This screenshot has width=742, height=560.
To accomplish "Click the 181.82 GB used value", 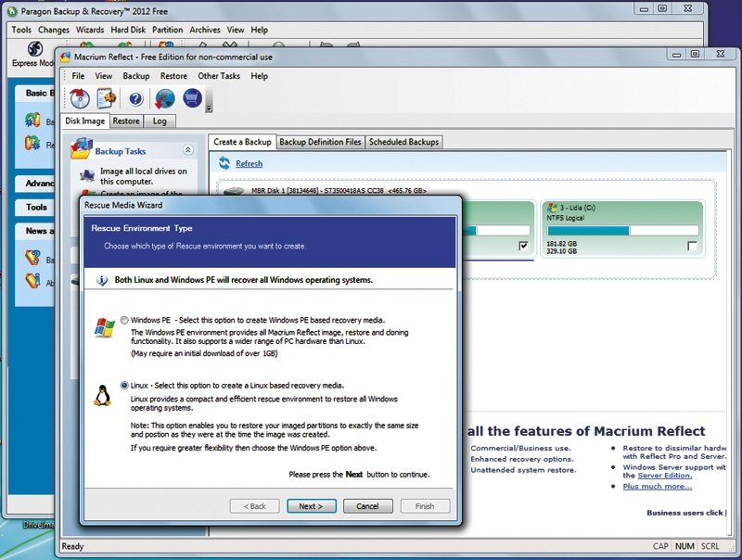I will point(562,244).
